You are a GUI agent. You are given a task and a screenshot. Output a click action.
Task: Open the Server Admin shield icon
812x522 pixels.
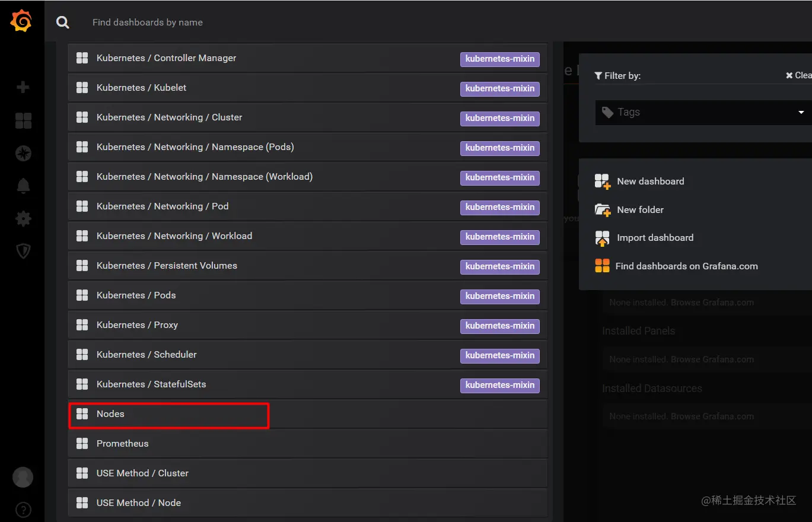point(23,252)
